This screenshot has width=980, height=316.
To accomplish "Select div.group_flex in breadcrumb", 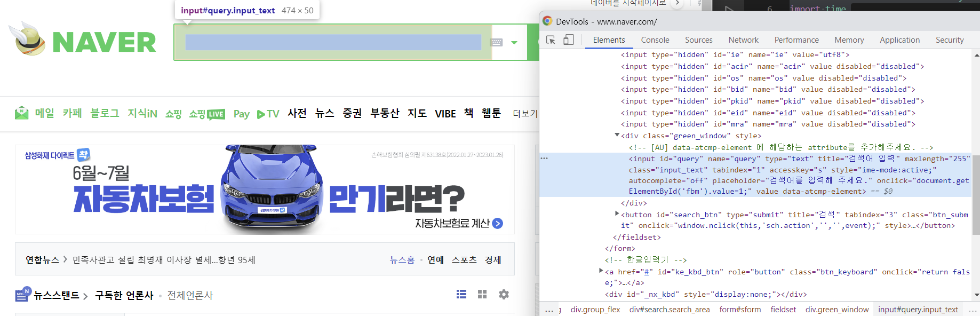I will 595,310.
